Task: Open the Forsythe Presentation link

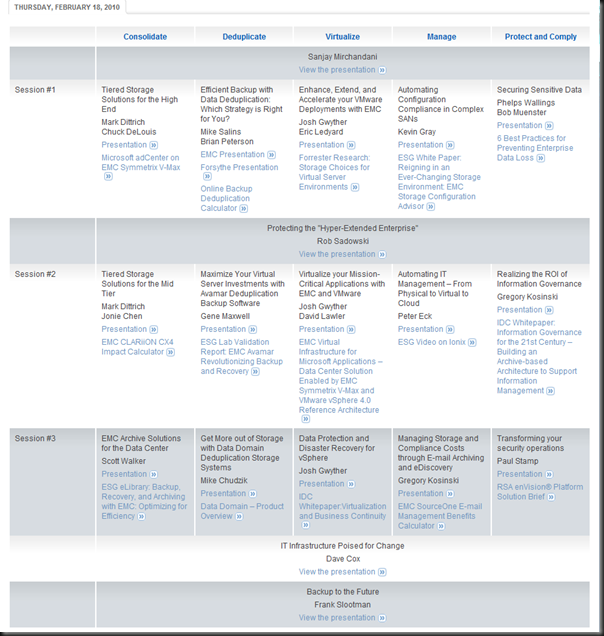Action: point(239,167)
